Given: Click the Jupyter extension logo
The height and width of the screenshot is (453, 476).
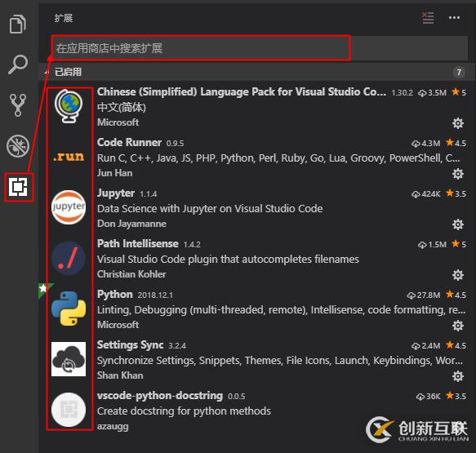Looking at the screenshot, I should 69,207.
